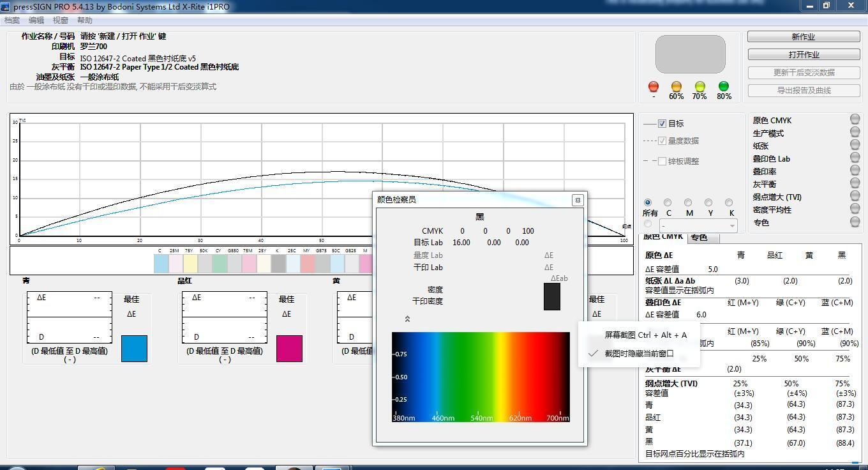Select the 所有 channel radio button
The width and height of the screenshot is (868, 470).
[648, 202]
